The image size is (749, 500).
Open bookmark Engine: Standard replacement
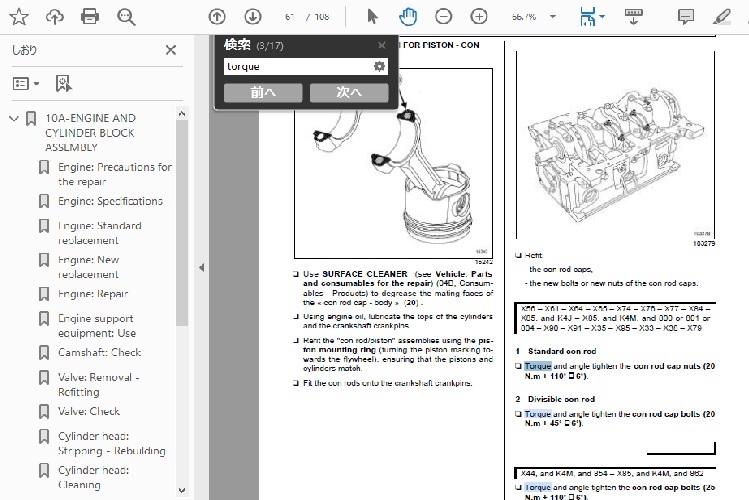tap(100, 233)
